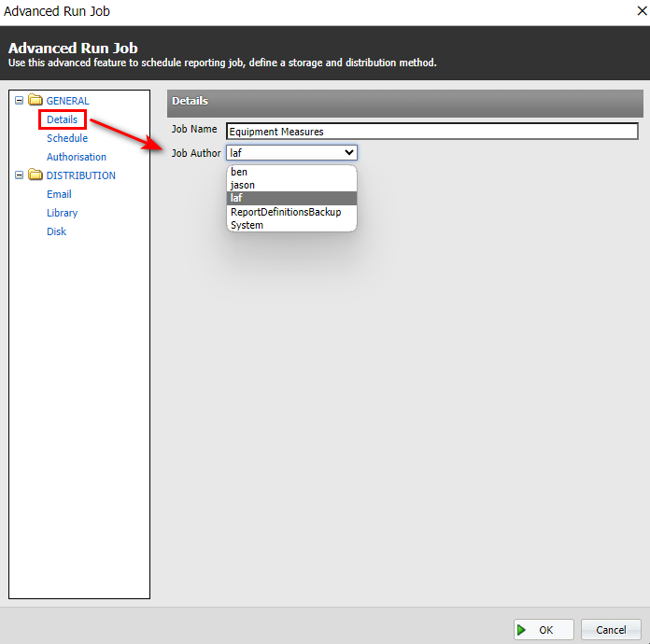Pick 'jason' as the job author

(x=243, y=186)
